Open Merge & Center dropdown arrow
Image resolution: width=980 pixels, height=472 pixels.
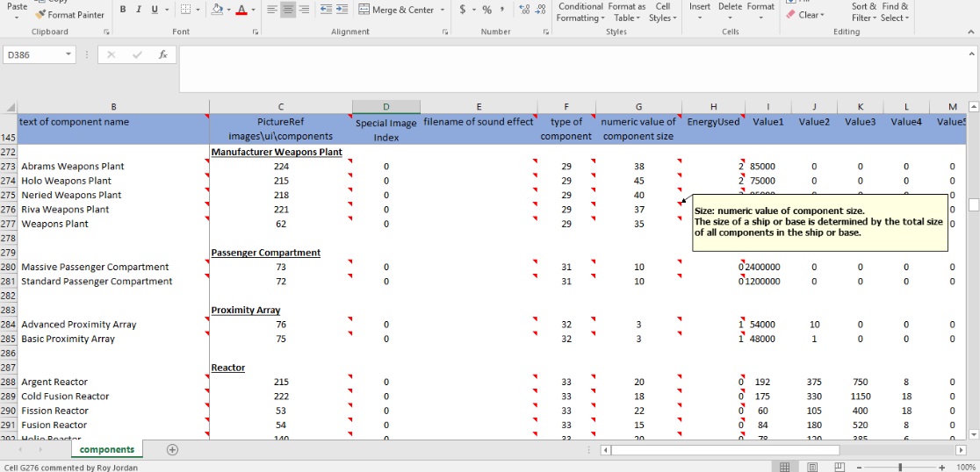point(443,10)
